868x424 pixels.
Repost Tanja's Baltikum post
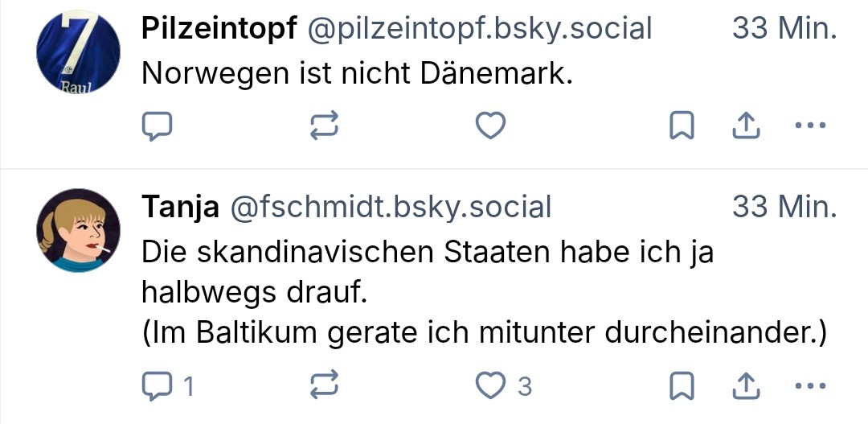(x=325, y=387)
